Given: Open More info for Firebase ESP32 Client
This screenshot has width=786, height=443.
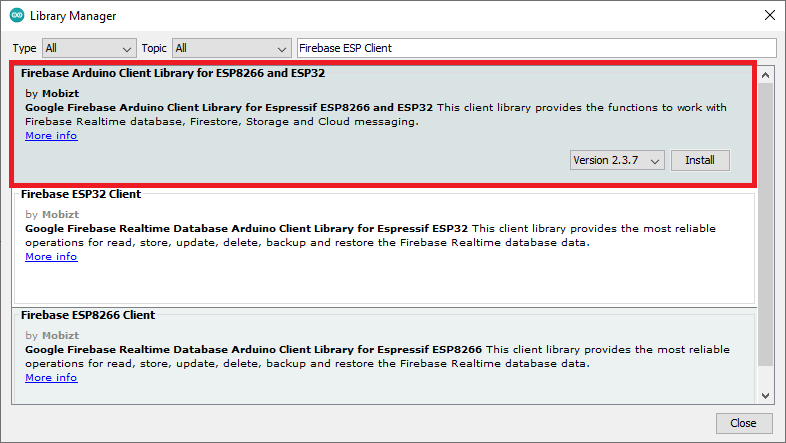Looking at the screenshot, I should 51,257.
